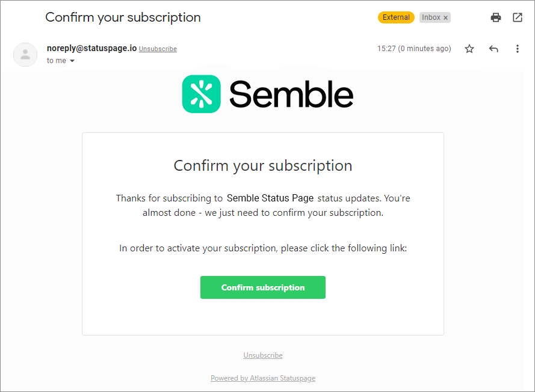Click the green Confirm subscription button

(x=263, y=287)
